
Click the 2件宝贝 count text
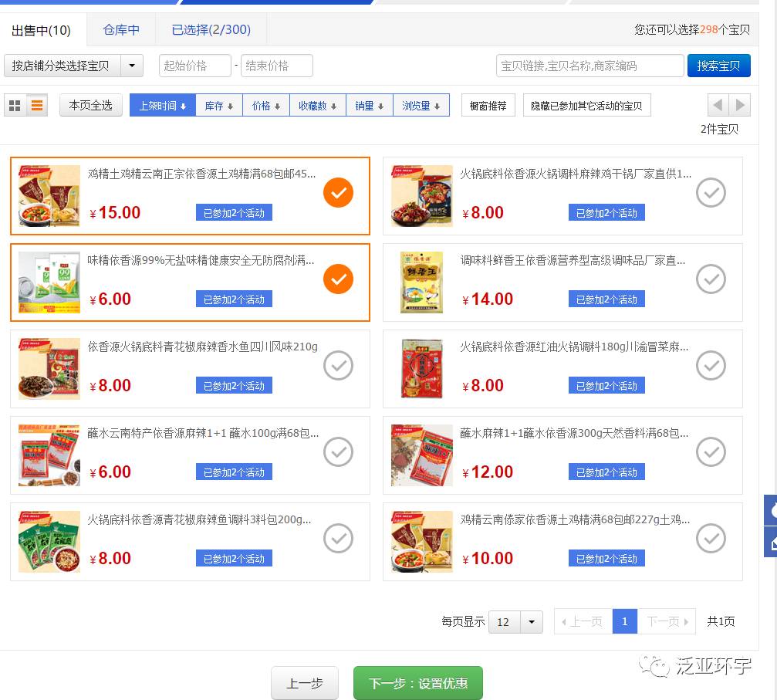coord(719,129)
